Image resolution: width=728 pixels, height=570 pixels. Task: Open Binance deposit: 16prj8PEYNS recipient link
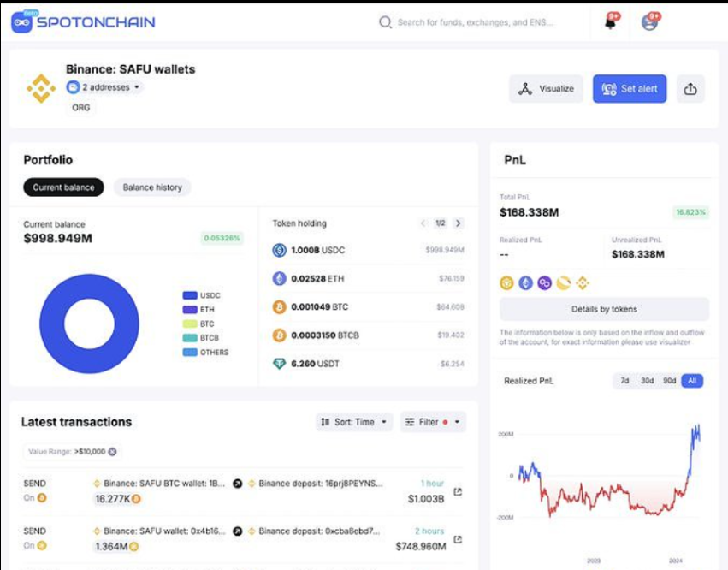[x=320, y=484]
